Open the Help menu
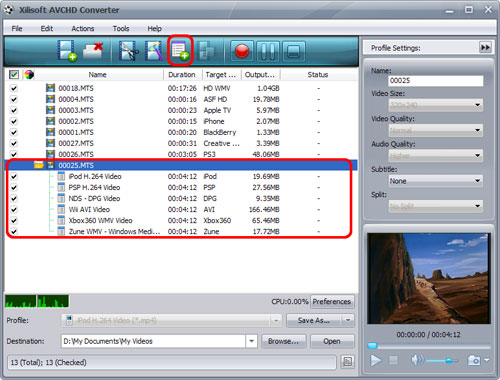The height and width of the screenshot is (380, 500). (x=154, y=28)
